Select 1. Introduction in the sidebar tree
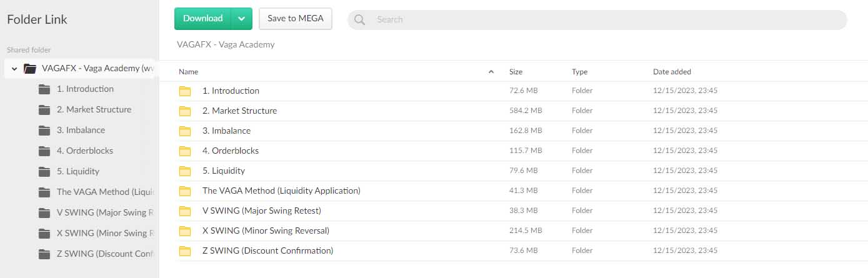The image size is (868, 278). click(85, 89)
